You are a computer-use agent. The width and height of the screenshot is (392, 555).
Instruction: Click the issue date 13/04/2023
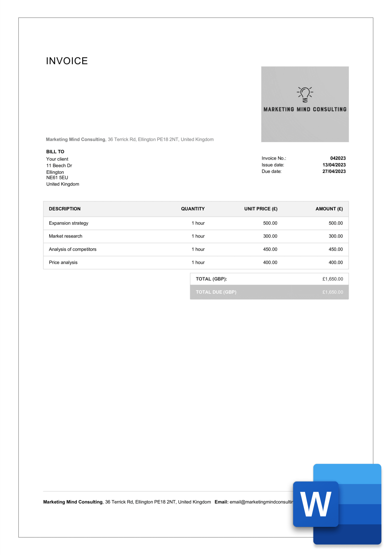tap(334, 165)
